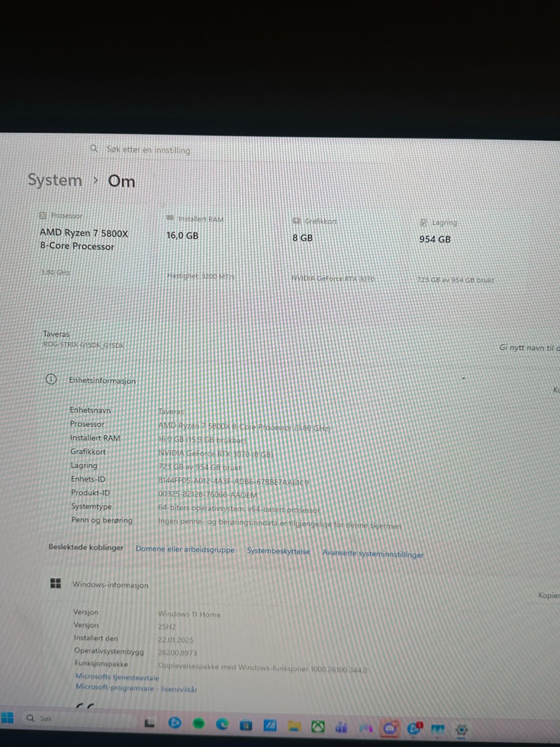Click '723 GB av 954 GB brukt' in the card
560x747 pixels.
coord(455,280)
